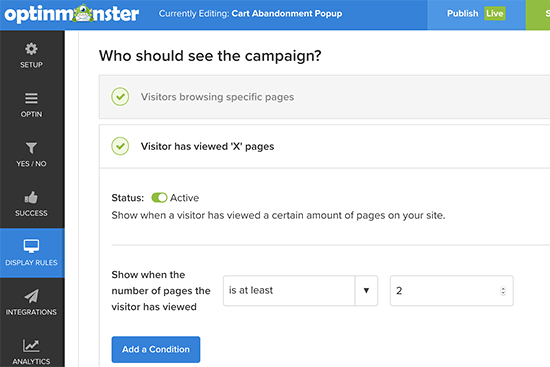550x367 pixels.
Task: Click the page count stepper arrows
Action: pos(503,291)
